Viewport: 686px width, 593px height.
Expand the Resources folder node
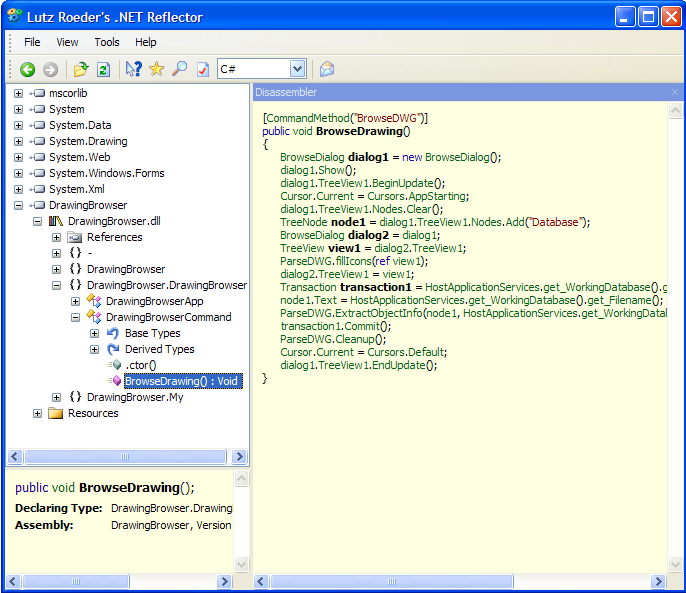click(37, 413)
